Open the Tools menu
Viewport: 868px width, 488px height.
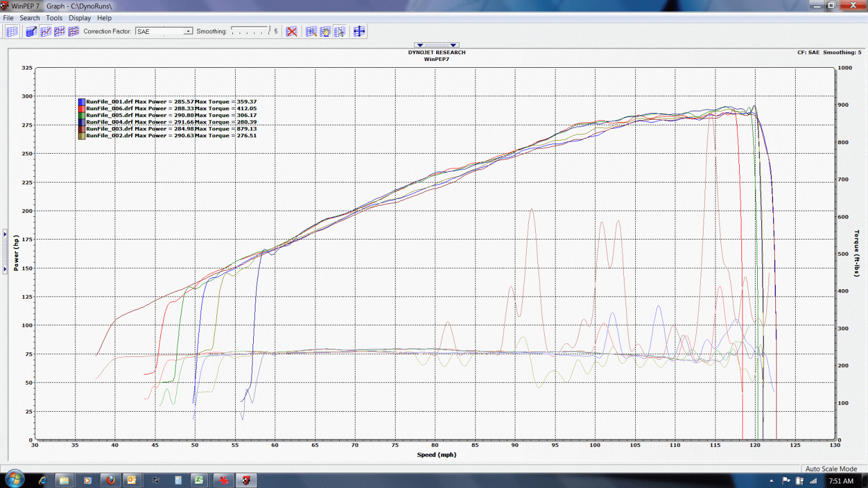point(54,18)
